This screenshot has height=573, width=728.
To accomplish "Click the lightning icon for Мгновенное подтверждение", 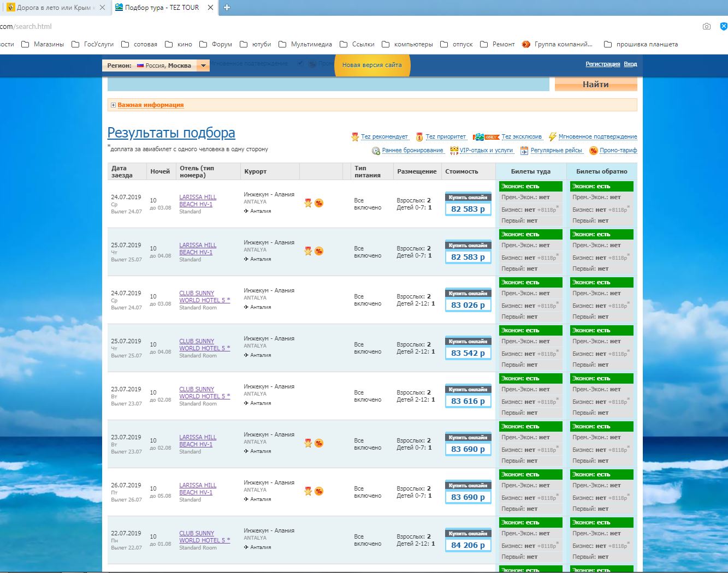I will [552, 137].
